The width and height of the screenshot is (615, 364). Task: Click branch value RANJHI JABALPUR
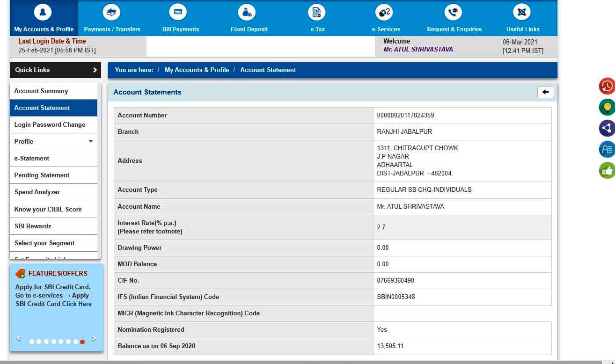[404, 131]
